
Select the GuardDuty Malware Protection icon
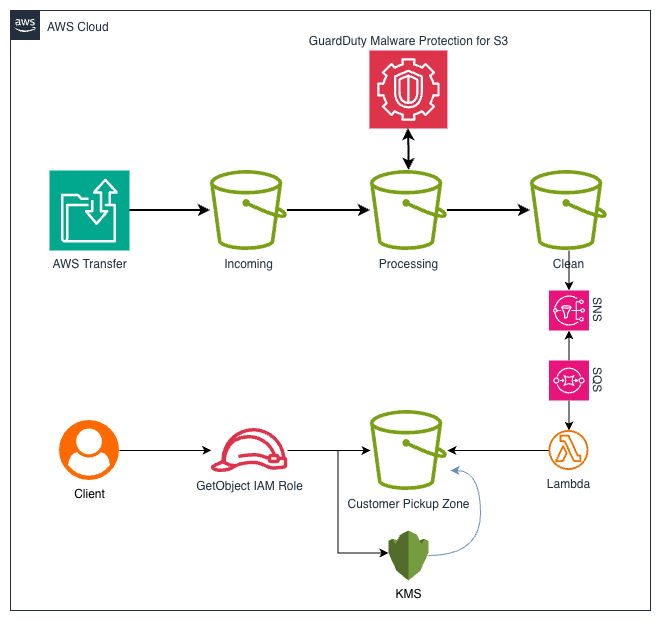click(408, 90)
